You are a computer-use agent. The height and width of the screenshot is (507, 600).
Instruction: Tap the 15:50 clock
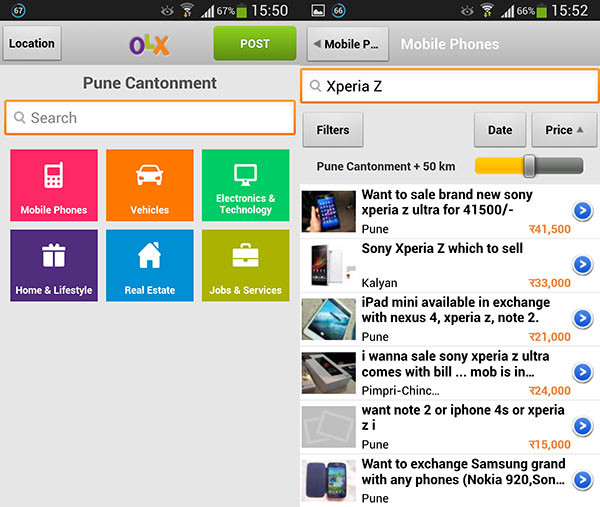coord(269,10)
